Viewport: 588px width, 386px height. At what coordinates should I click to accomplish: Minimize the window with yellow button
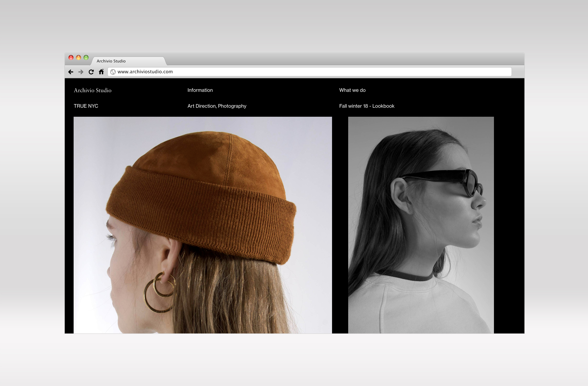click(79, 58)
